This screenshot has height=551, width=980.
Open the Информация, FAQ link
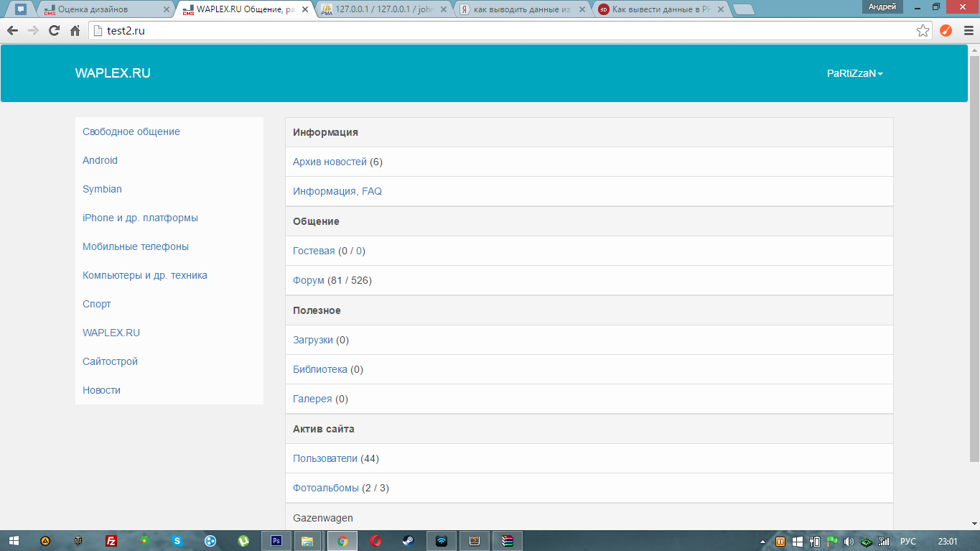pos(337,191)
